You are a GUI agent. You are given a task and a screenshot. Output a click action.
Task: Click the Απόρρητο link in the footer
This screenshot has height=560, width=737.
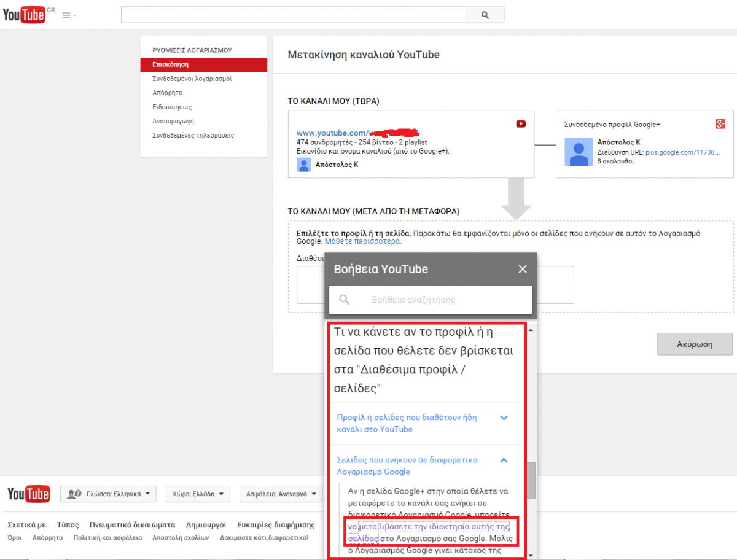coord(47,538)
